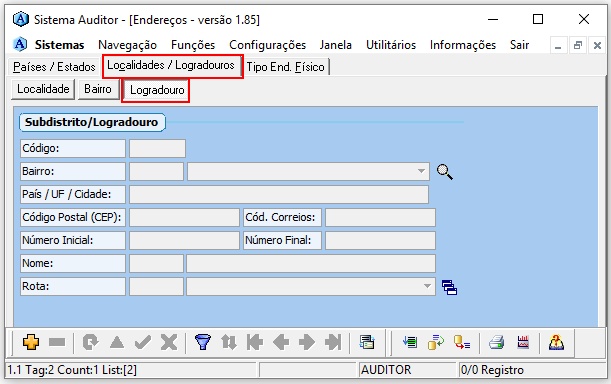
Task: Click the database cylinder with arrows icon
Action: click(436, 342)
